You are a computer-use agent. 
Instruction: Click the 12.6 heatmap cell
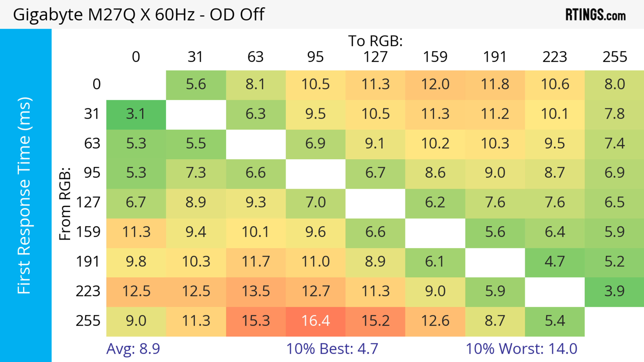[435, 321]
